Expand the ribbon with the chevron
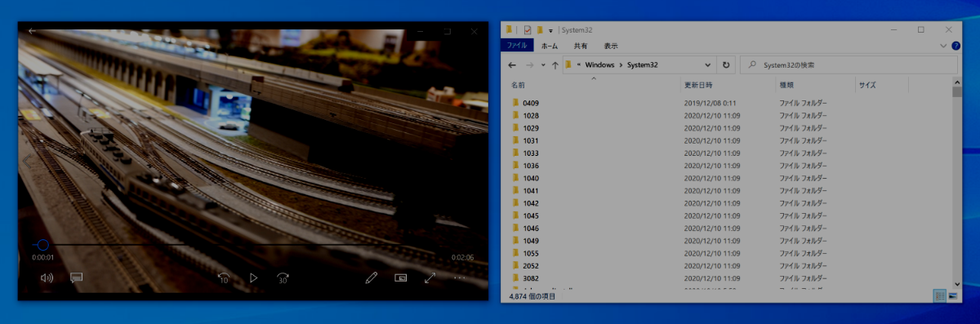 [945, 46]
